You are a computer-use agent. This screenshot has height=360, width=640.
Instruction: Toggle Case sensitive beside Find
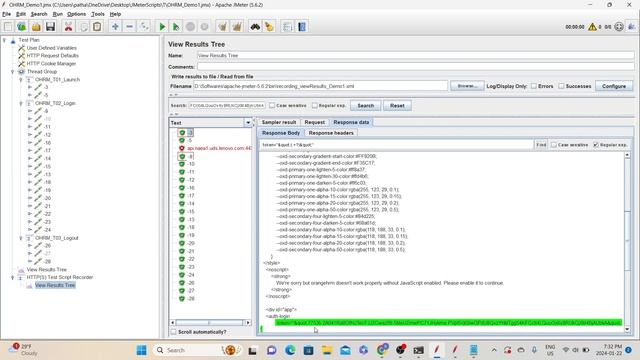(x=554, y=145)
